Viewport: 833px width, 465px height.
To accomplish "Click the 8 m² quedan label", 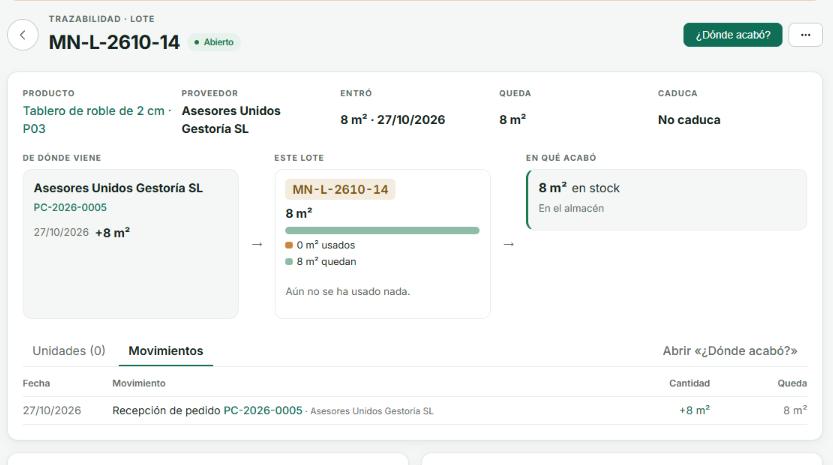I will point(326,261).
